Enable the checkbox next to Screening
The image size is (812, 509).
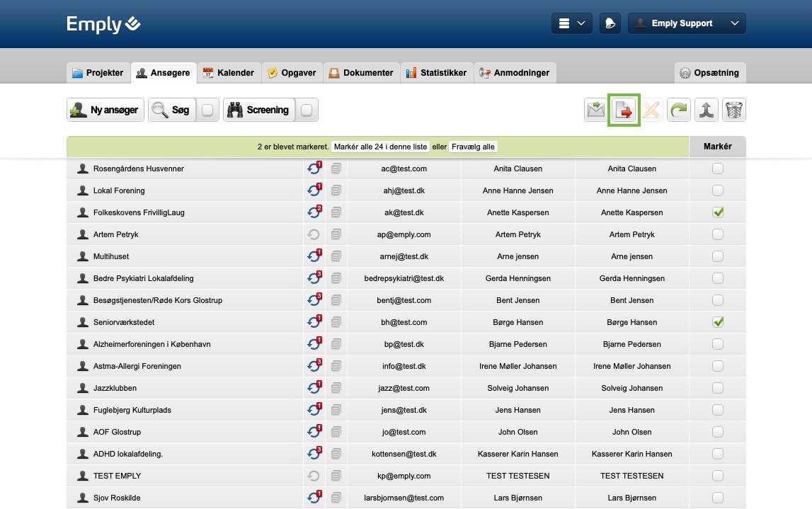coord(307,110)
